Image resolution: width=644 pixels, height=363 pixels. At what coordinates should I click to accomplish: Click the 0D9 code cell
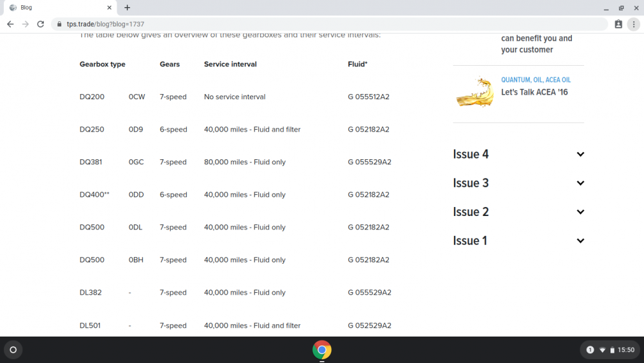136,129
